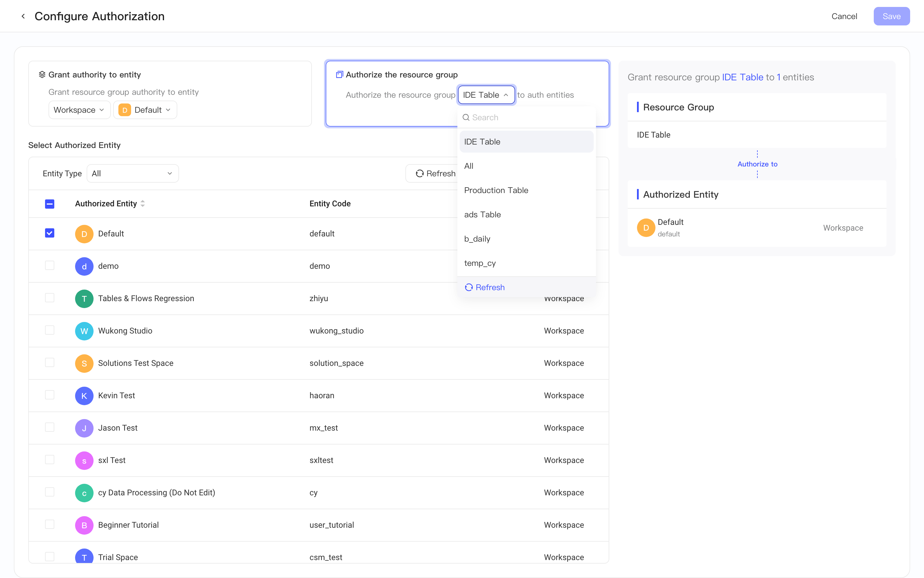Choose ads Table from the list

pyautogui.click(x=526, y=214)
